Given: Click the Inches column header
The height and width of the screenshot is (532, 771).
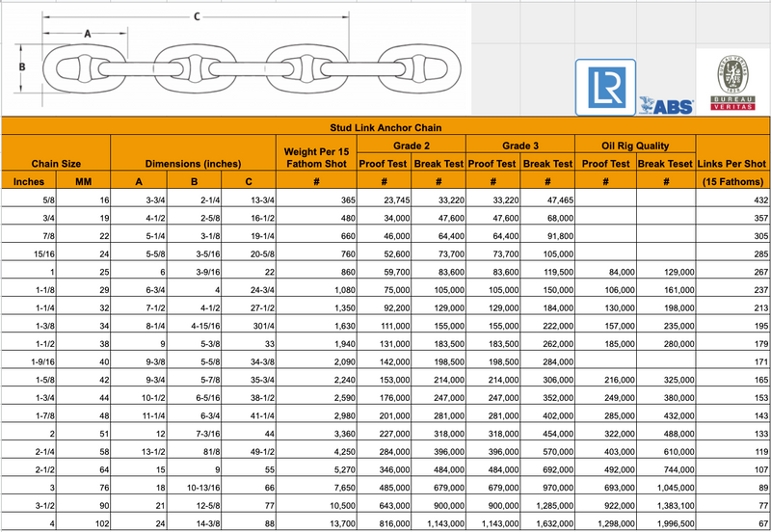Looking at the screenshot, I should click(28, 181).
